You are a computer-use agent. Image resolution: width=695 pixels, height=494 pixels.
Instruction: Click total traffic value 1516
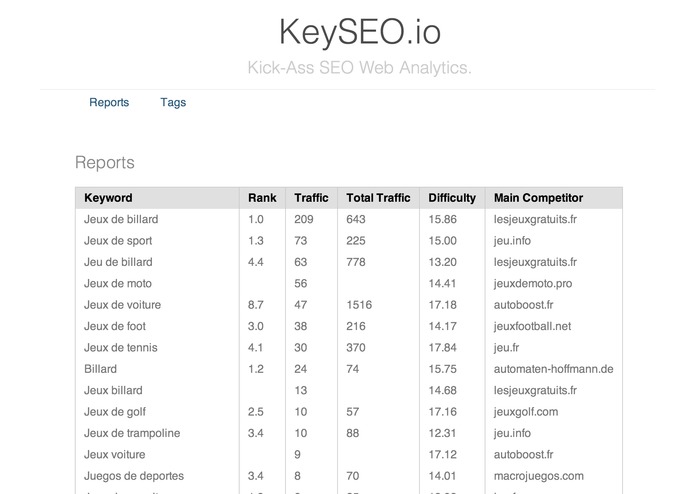359,305
